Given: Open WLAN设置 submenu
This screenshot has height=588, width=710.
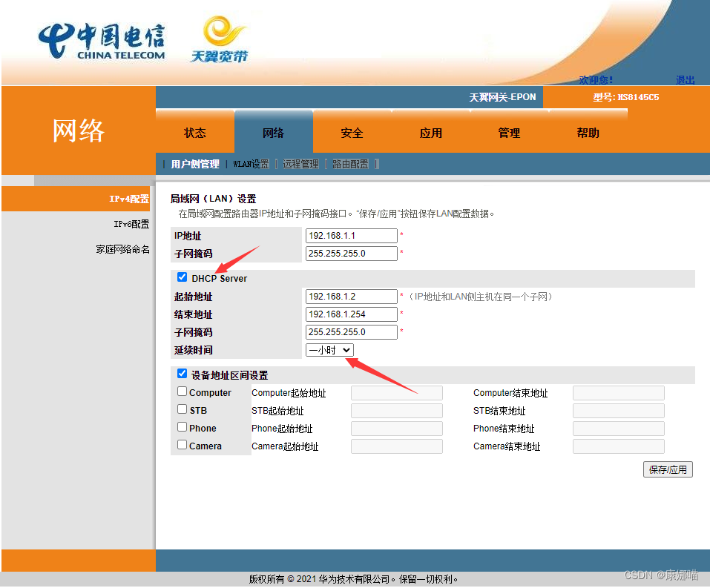Looking at the screenshot, I should point(251,164).
